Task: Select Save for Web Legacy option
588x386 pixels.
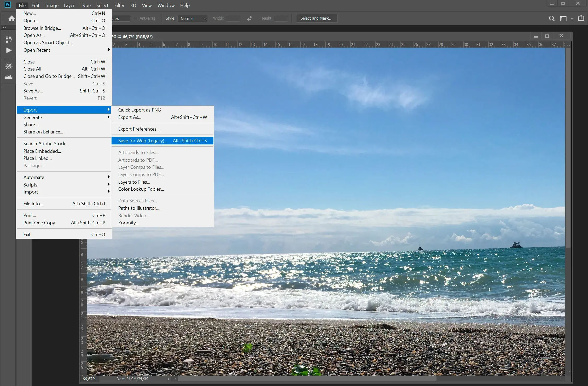Action: click(x=143, y=141)
